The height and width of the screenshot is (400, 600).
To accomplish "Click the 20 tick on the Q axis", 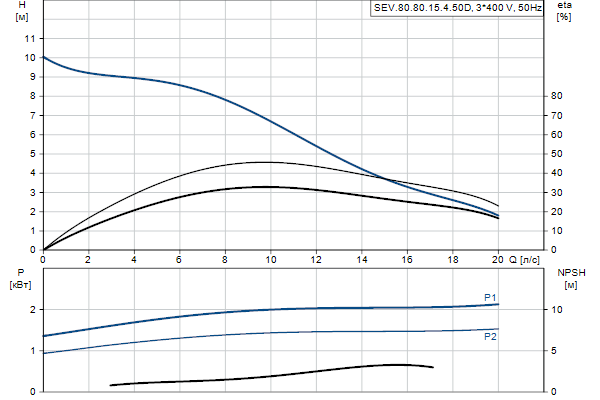I will coord(498,260).
